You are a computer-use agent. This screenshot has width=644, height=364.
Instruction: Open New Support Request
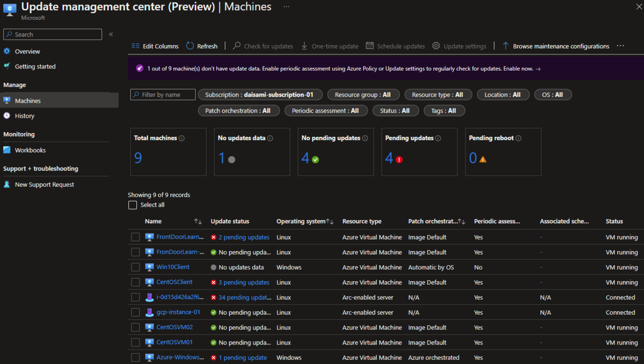(x=45, y=185)
